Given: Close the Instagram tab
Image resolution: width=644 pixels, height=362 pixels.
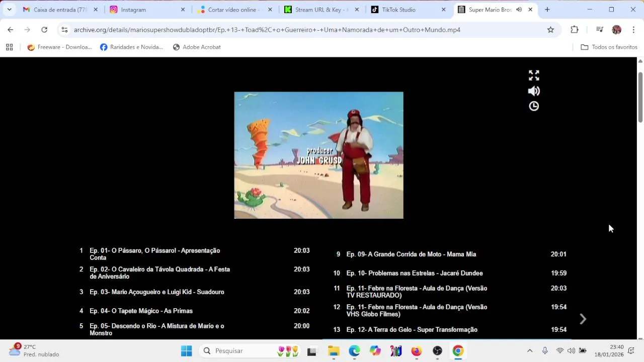Looking at the screenshot, I should point(183,10).
